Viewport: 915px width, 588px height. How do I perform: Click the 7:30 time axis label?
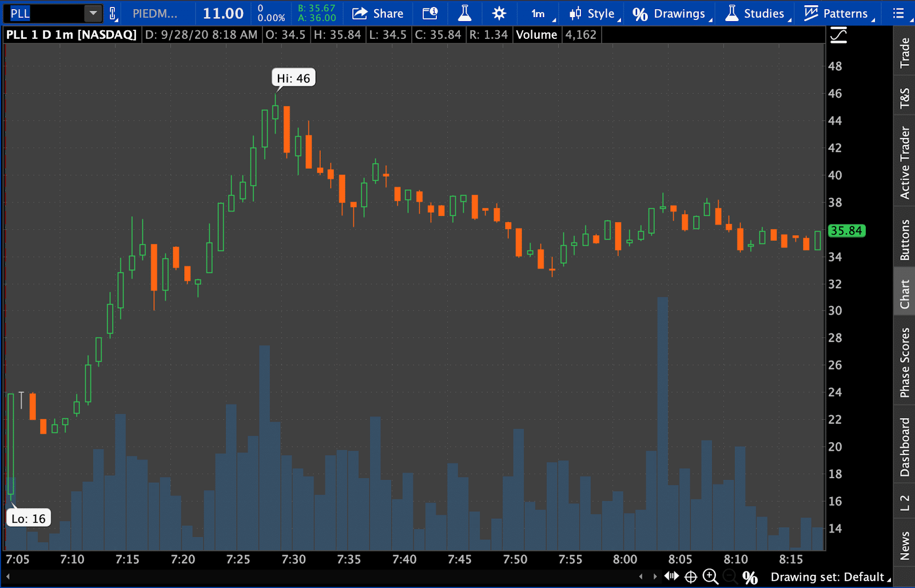[x=293, y=559]
